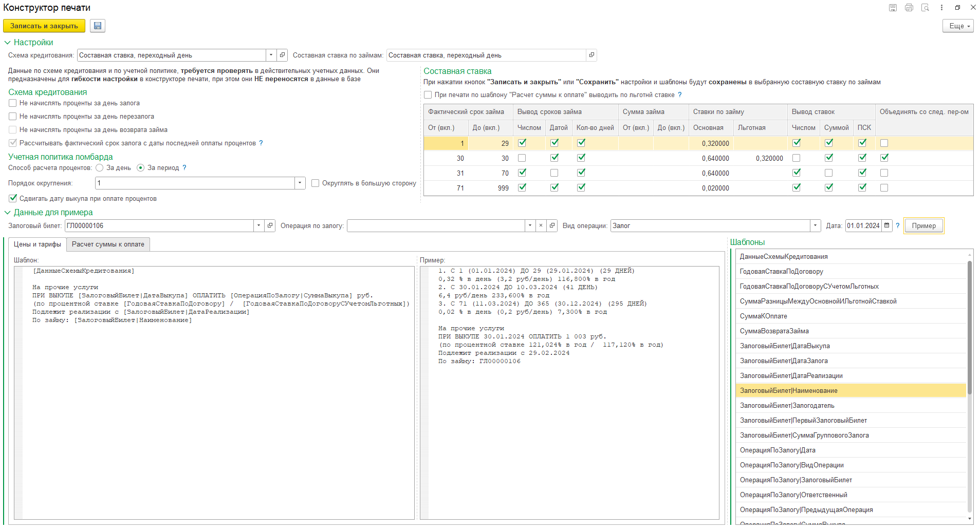The width and height of the screenshot is (980, 530).
Task: Clear the Операция по залогу field
Action: [x=541, y=225]
